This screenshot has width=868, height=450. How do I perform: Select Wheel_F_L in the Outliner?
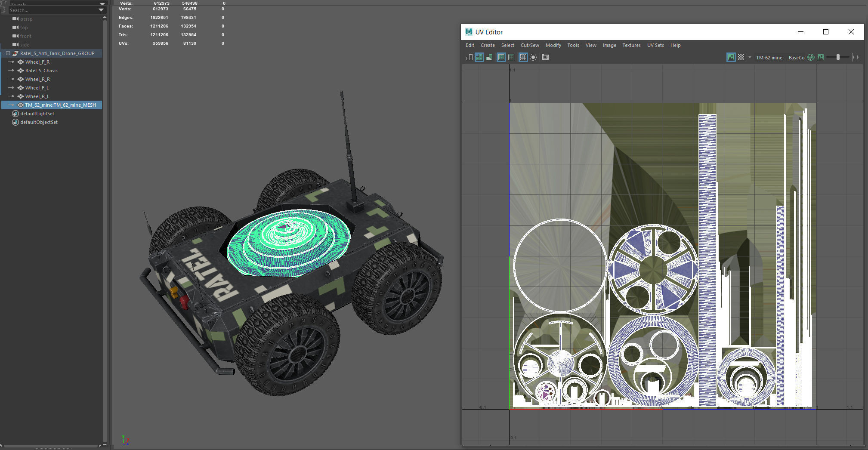pos(37,88)
